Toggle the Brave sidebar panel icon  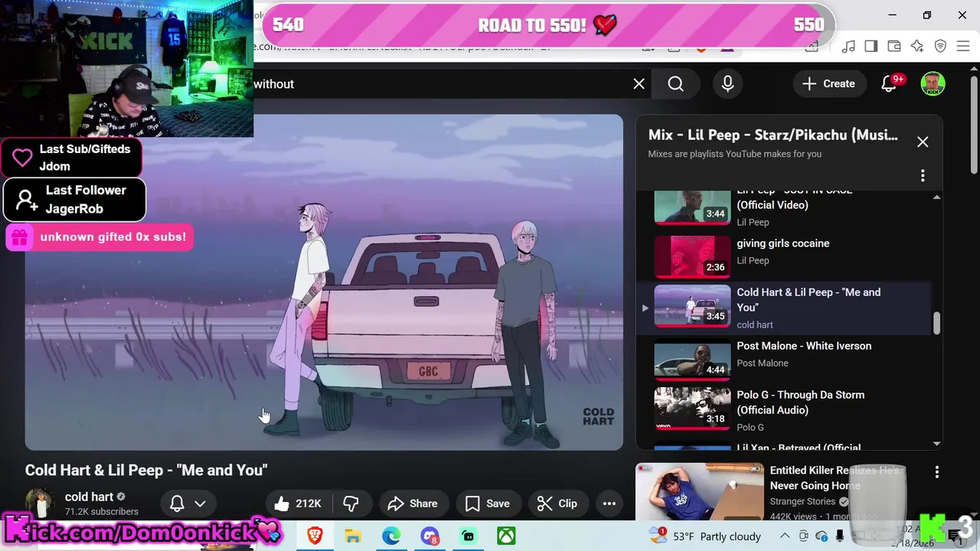[x=871, y=47]
